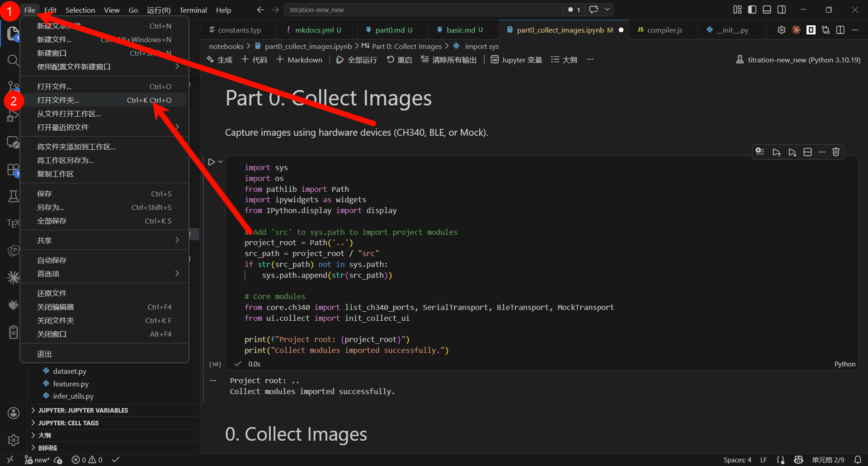Open the Testing flask view

[13, 196]
